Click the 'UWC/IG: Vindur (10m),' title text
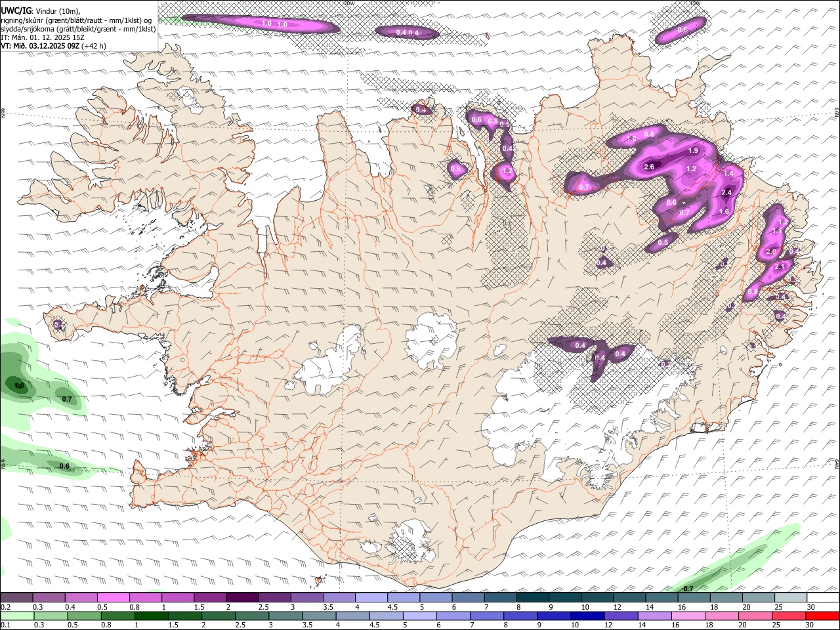Screen dimensions: 840x630 tap(41, 11)
